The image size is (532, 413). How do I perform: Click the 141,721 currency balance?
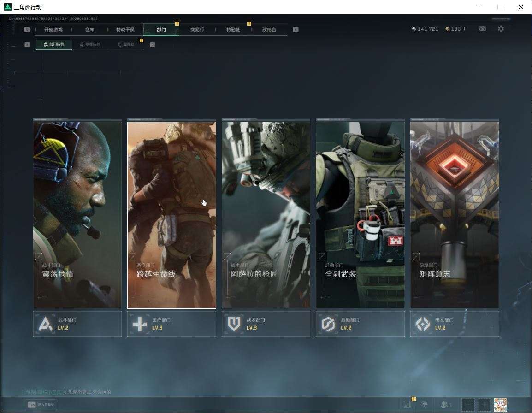click(425, 29)
